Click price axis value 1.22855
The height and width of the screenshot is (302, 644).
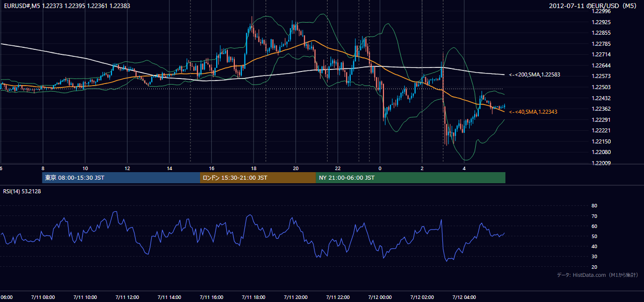coord(601,33)
